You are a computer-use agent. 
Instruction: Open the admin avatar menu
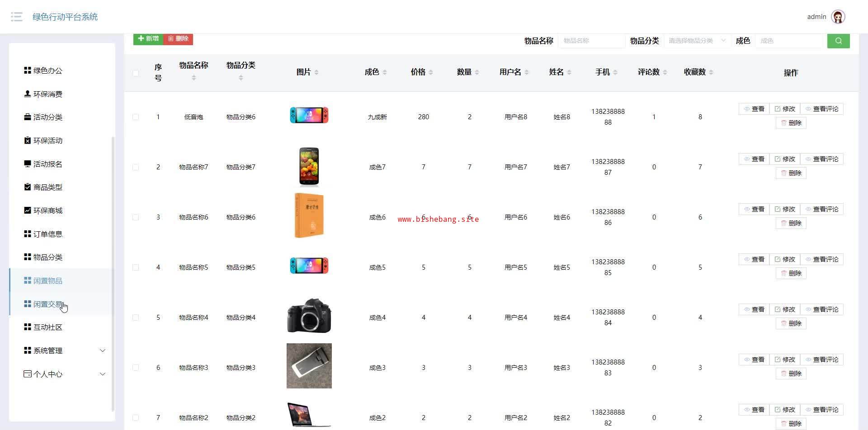(x=838, y=17)
